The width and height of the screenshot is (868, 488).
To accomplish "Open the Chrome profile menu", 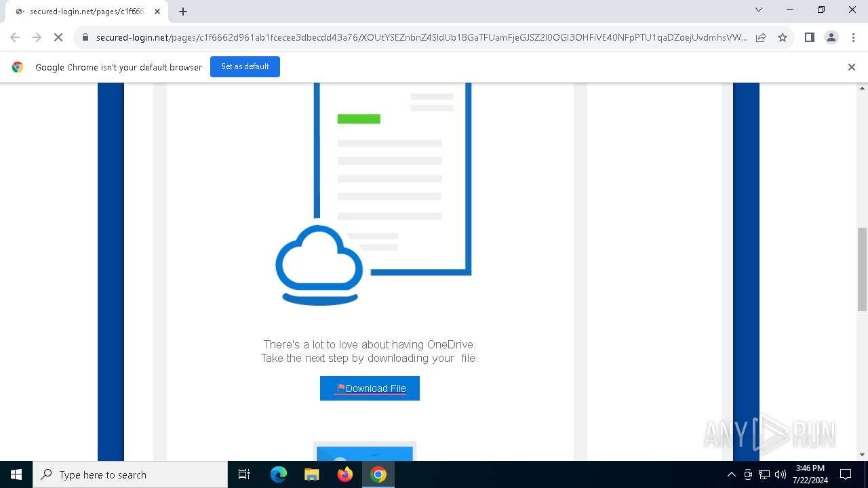I will coord(831,37).
